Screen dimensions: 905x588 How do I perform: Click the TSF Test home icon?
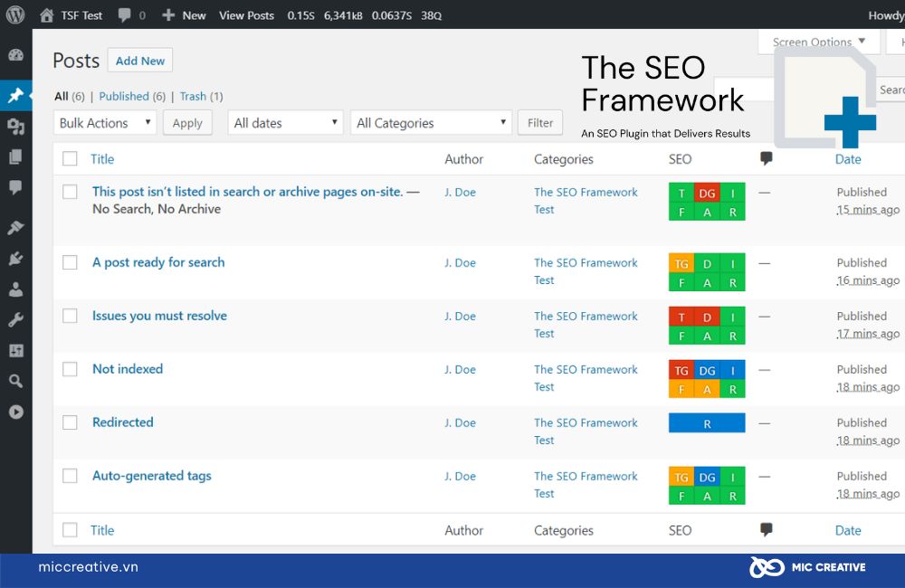click(47, 15)
